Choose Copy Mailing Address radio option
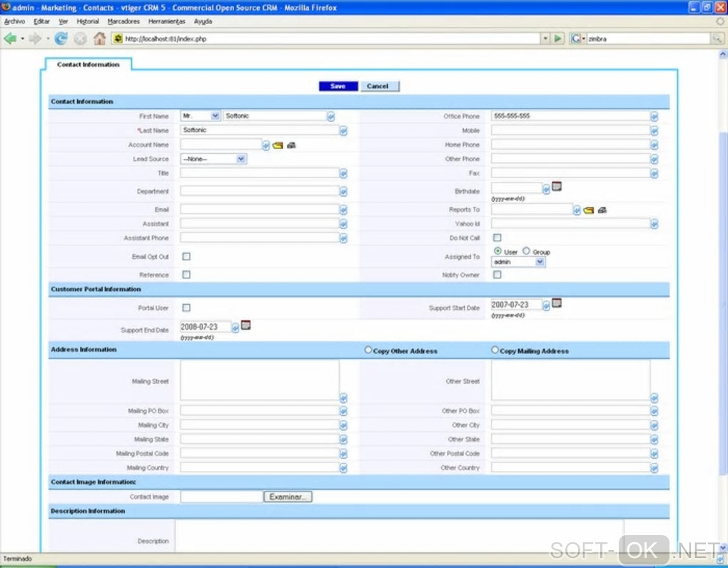Viewport: 728px width, 568px height. 495,350
